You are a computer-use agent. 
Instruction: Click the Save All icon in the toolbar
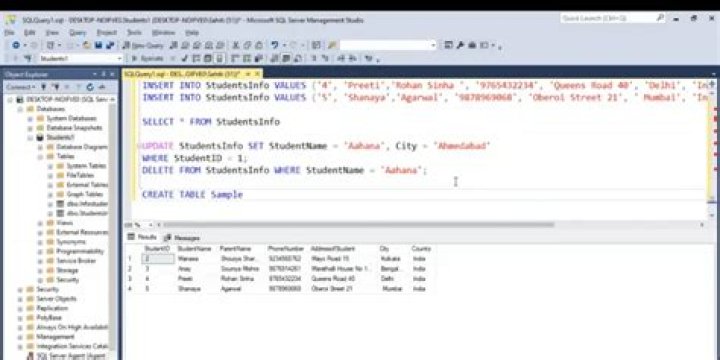[x=109, y=45]
